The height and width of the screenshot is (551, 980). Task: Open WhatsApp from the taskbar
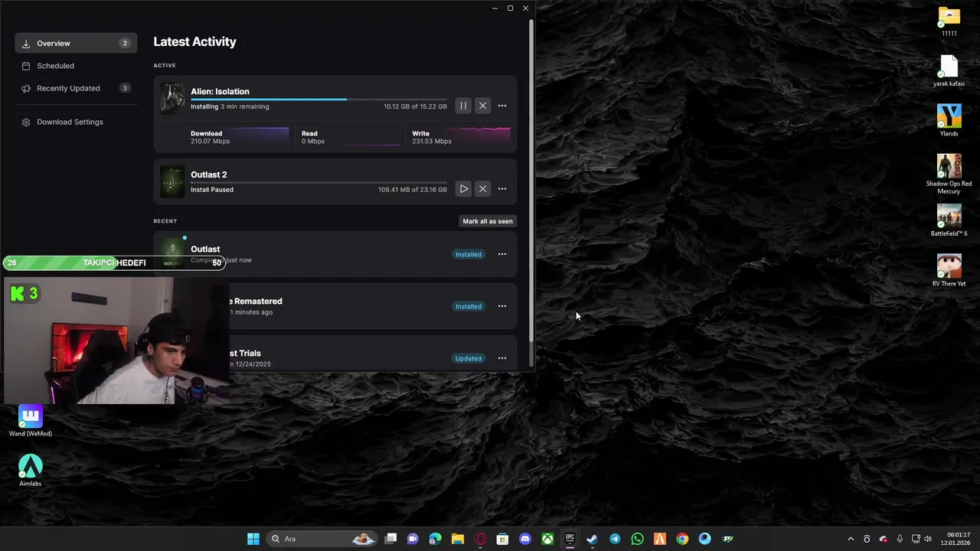click(637, 539)
